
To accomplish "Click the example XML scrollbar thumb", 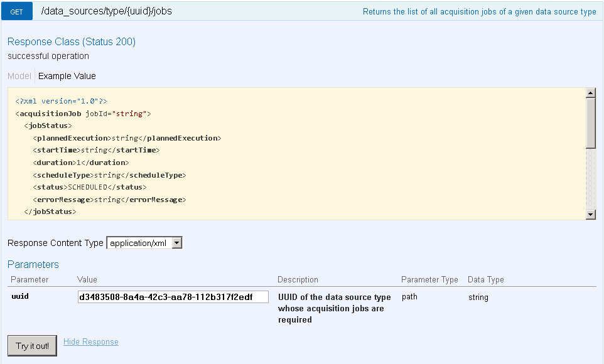I will coord(590,122).
